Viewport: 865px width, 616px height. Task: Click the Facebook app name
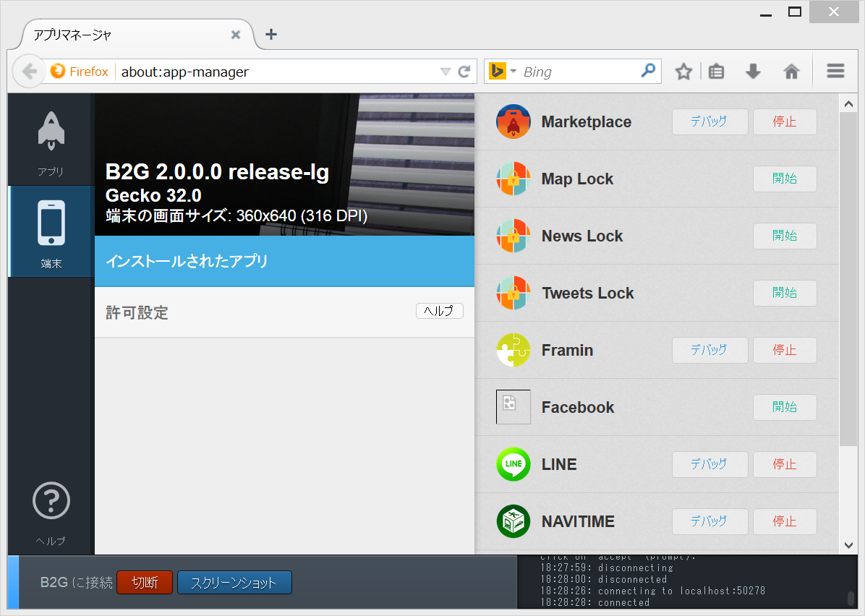(x=578, y=408)
